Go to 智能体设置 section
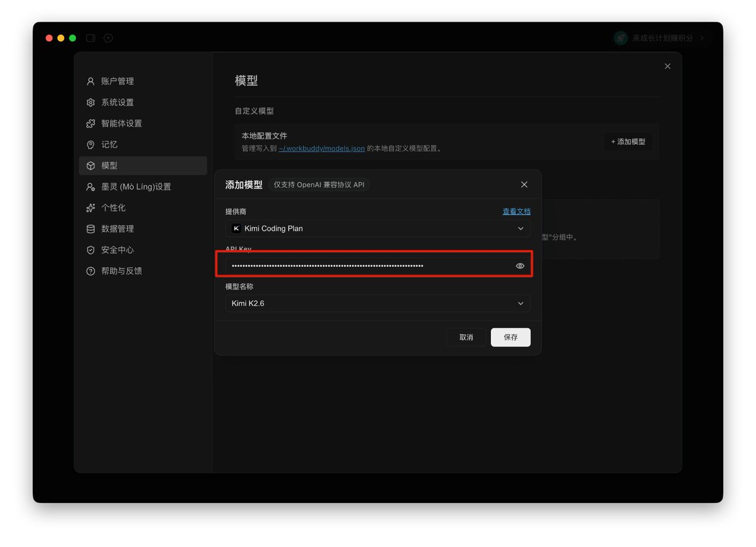Viewport: 756px width, 547px height. tap(143, 124)
